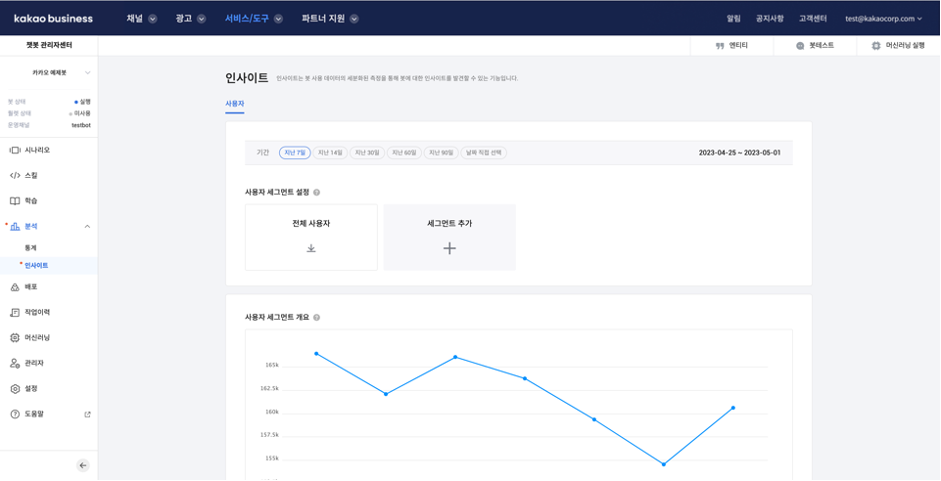Choose the 지난 90일 period option
Screen dimensions: 941x481
click(439, 153)
